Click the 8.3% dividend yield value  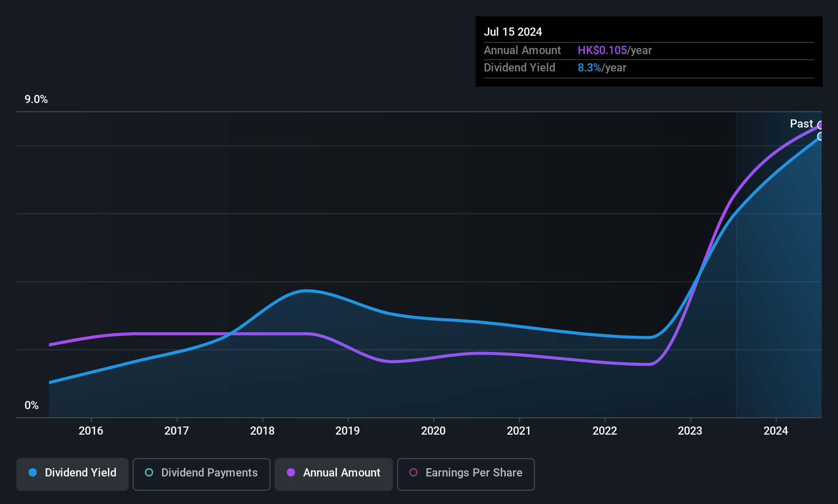pos(589,68)
